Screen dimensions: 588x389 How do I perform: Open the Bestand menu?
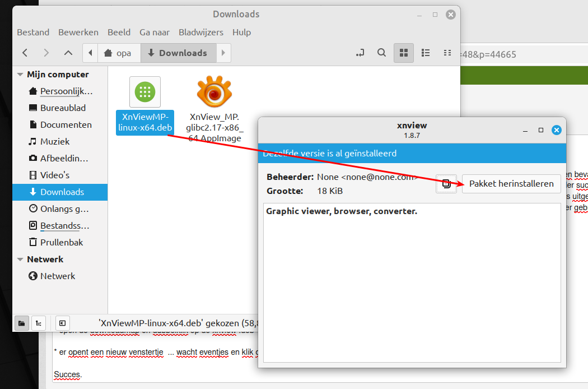pyautogui.click(x=33, y=33)
